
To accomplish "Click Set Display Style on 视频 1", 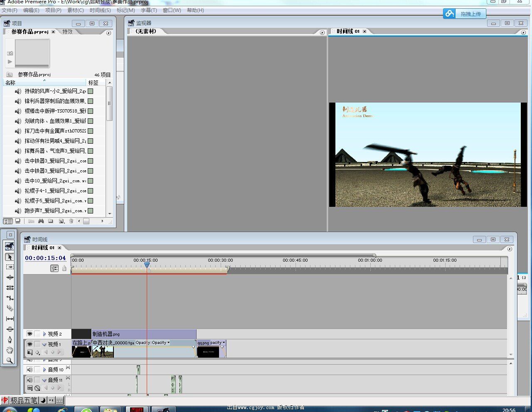I will pyautogui.click(x=30, y=352).
